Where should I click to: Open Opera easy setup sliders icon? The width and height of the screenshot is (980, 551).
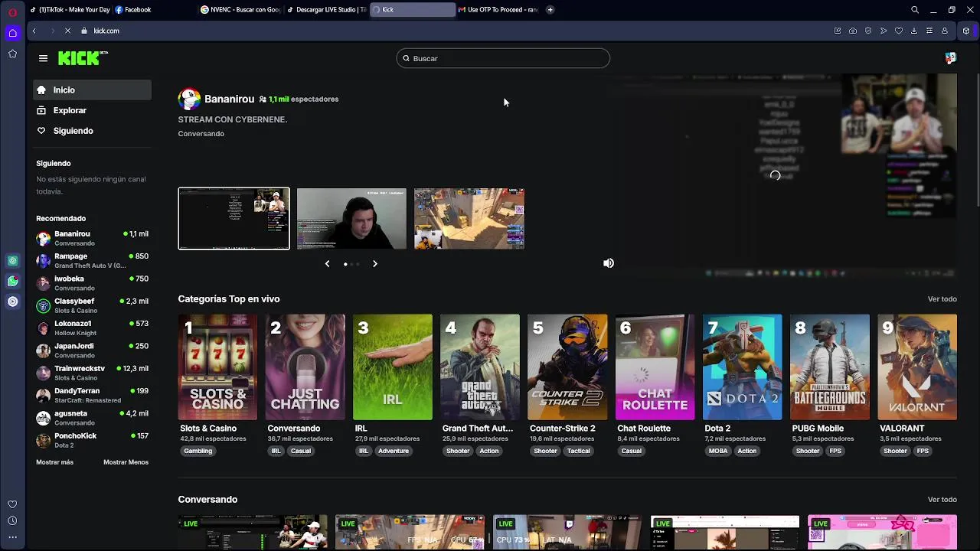[929, 31]
